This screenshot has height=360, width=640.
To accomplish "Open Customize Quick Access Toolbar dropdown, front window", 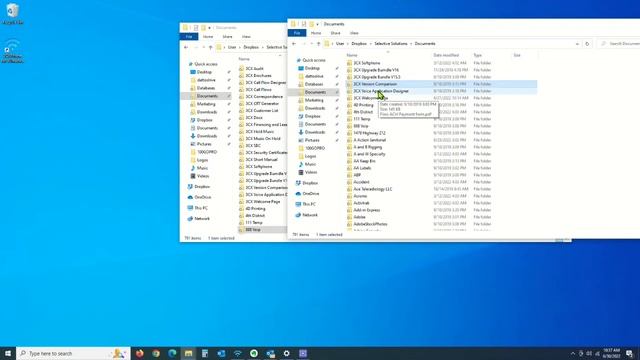I will coord(318,24).
